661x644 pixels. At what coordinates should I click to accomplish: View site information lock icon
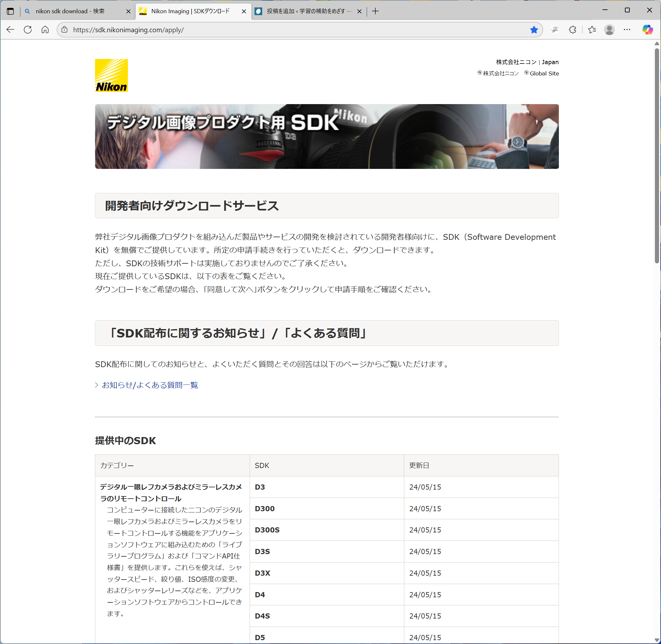(x=64, y=30)
